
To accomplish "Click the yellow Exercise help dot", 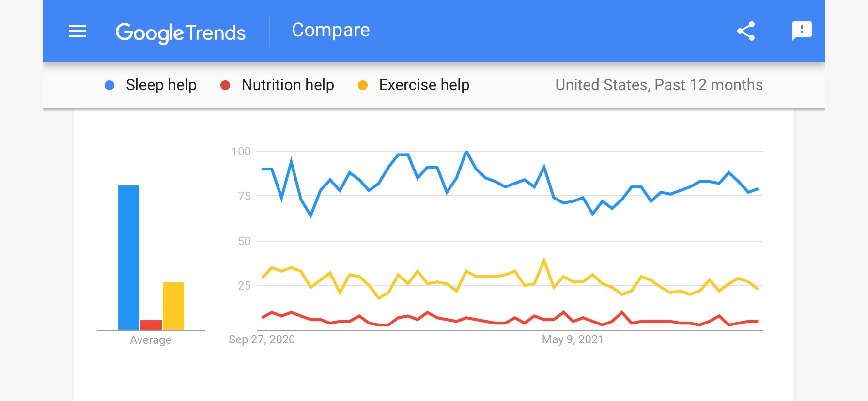I will (x=363, y=85).
